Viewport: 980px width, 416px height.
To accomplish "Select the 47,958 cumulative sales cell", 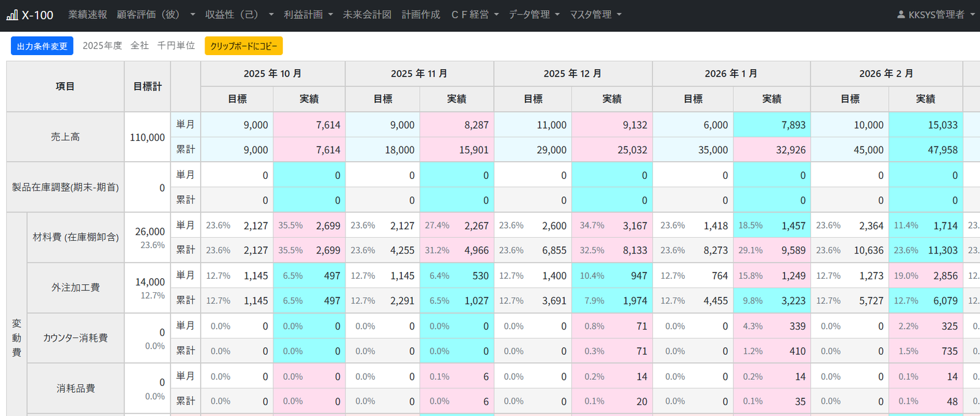I will (925, 150).
